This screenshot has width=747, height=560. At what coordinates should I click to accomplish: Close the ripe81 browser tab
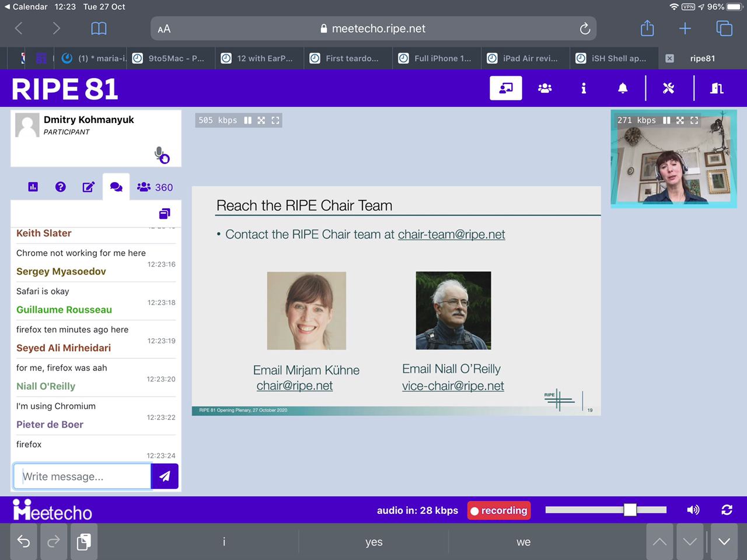click(670, 58)
